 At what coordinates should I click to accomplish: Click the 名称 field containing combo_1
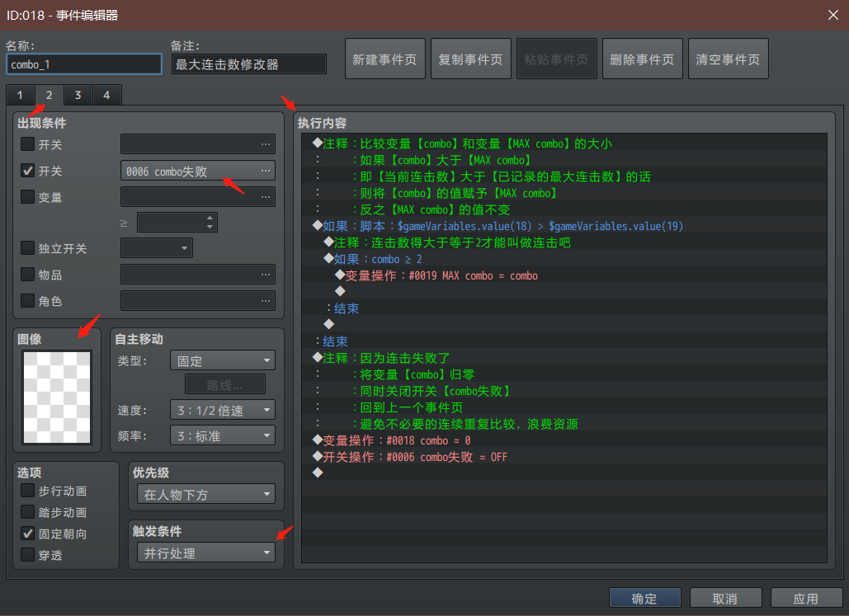click(84, 63)
